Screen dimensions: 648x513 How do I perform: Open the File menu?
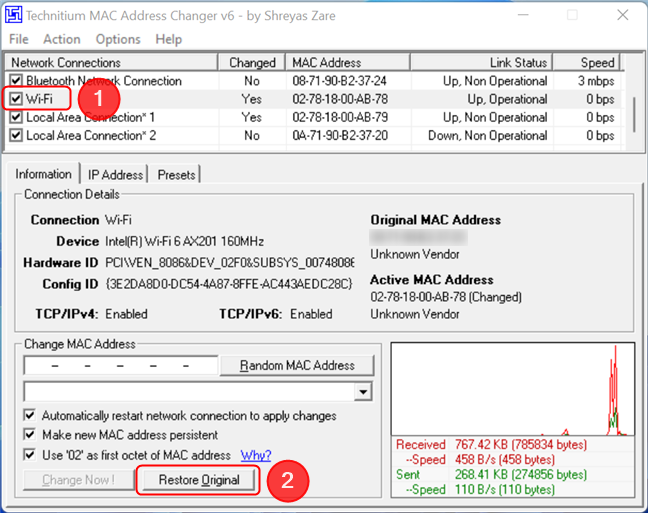pyautogui.click(x=19, y=39)
